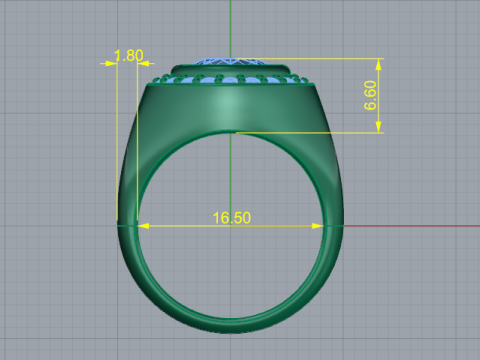The image size is (480, 360).
Task: Select the 1.80 band thickness dimension text
Action: pos(129,55)
